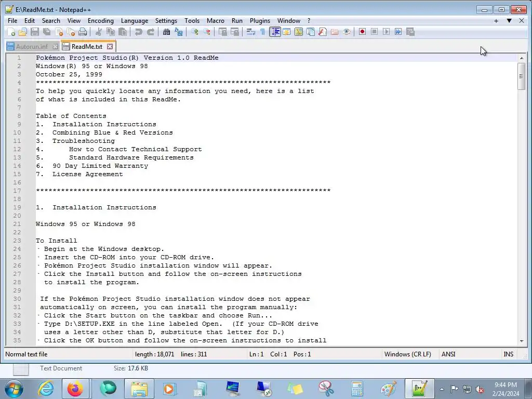This screenshot has height=399, width=532.
Task: Toggle synchronize horizontal scrolling icon
Action: tap(235, 32)
